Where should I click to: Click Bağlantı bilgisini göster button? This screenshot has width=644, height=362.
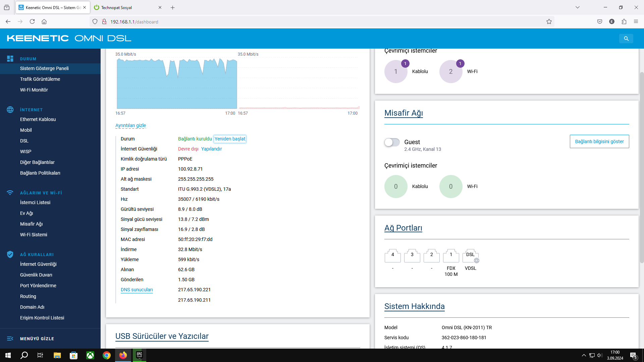pos(599,141)
